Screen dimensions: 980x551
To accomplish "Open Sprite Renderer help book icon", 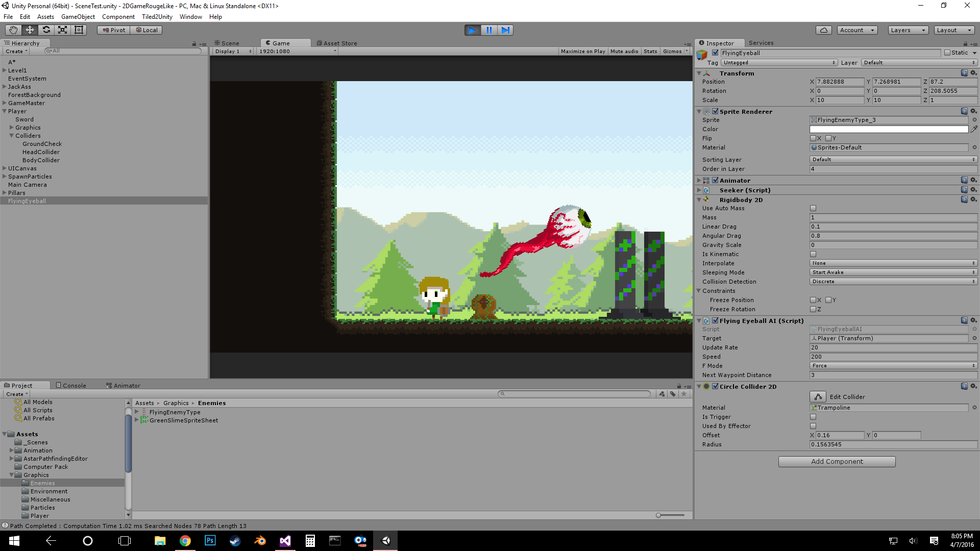I will tap(964, 111).
